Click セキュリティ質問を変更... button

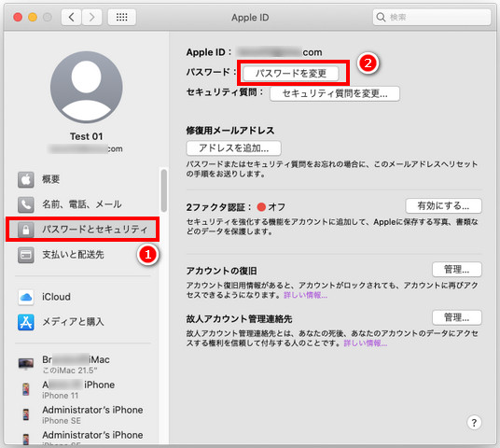(x=335, y=93)
